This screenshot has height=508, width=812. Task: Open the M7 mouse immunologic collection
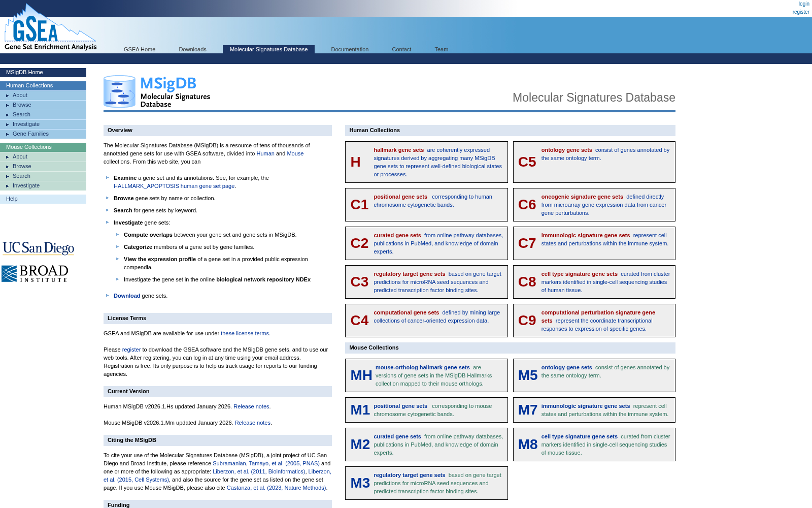coord(594,410)
